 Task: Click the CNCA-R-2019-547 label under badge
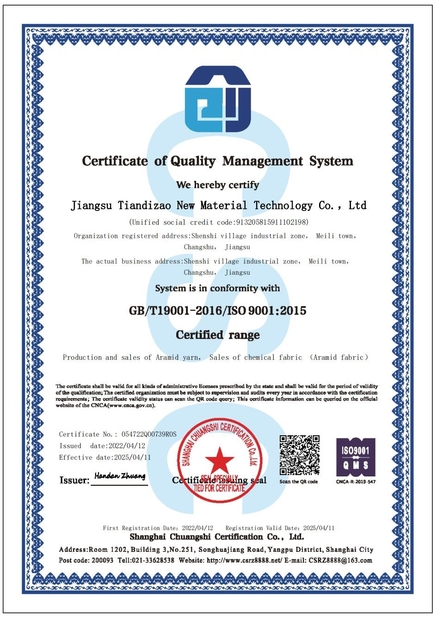click(356, 482)
